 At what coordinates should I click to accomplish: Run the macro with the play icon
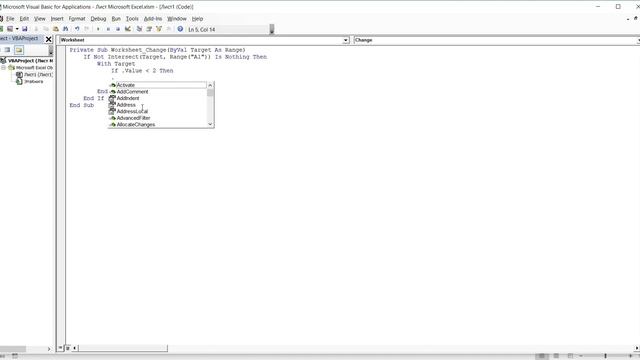pyautogui.click(x=98, y=29)
